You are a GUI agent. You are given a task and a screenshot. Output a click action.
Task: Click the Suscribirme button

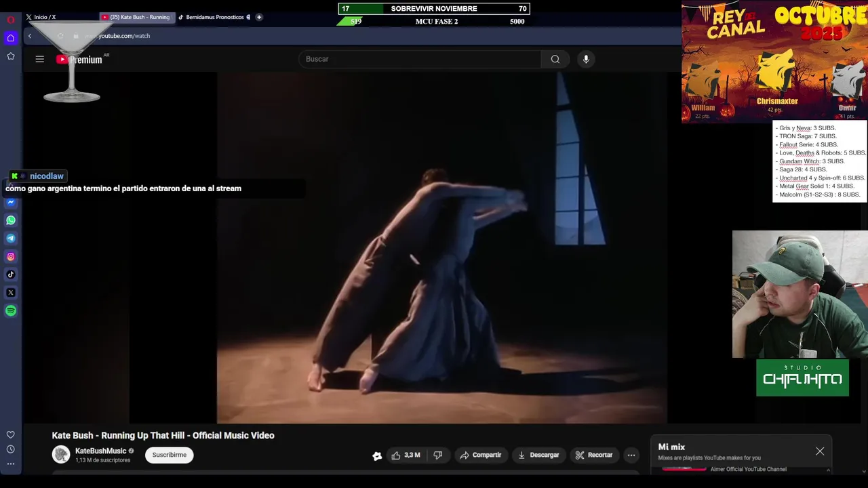pos(170,455)
